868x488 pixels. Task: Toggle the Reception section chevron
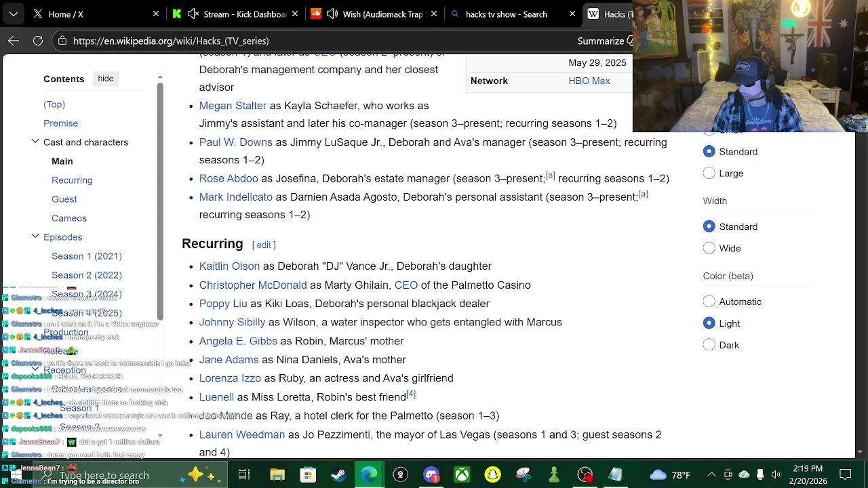[35, 369]
